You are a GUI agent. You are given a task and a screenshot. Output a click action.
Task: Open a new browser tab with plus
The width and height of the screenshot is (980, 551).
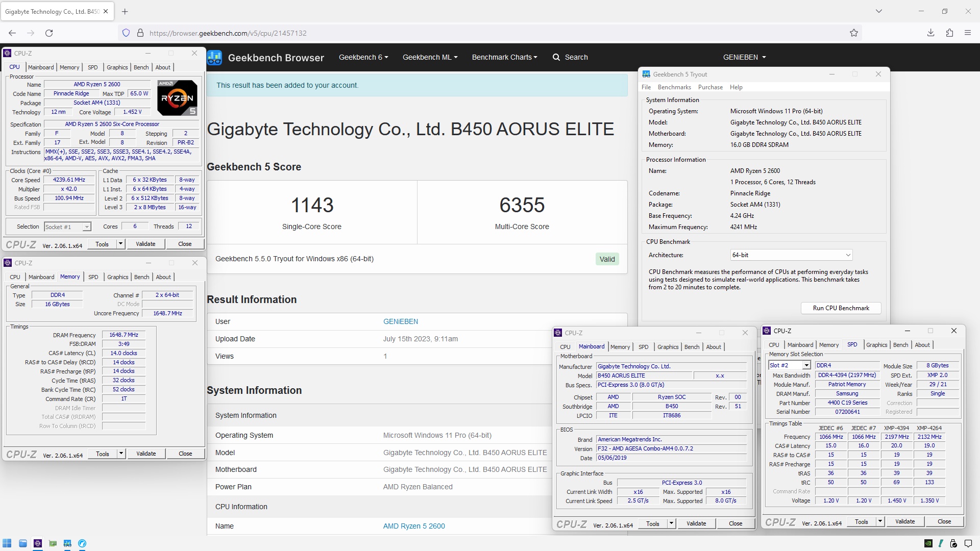coord(125,11)
